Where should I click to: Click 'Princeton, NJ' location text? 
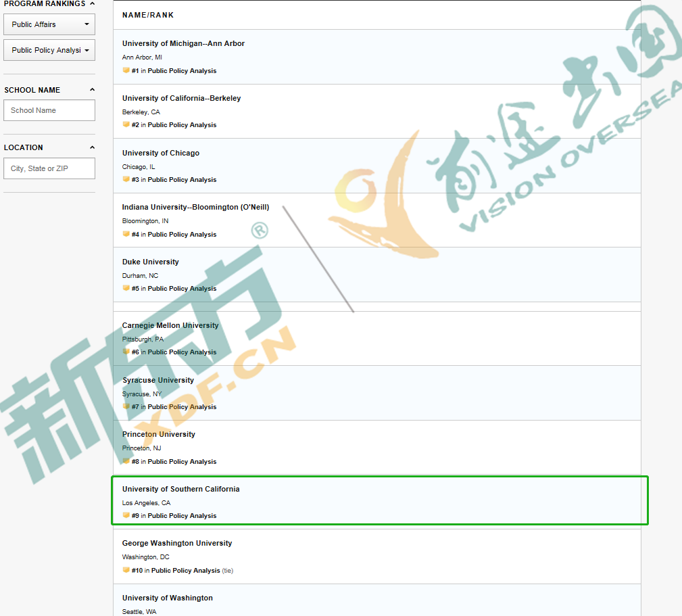click(141, 448)
